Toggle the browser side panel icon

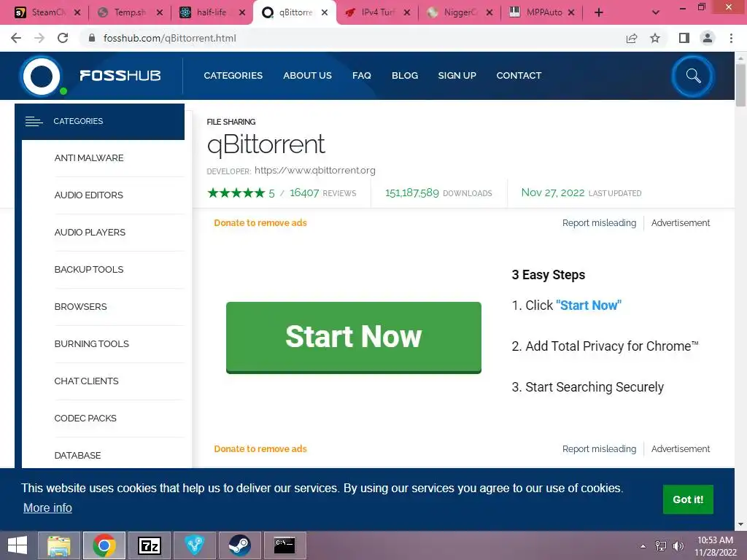pyautogui.click(x=684, y=38)
